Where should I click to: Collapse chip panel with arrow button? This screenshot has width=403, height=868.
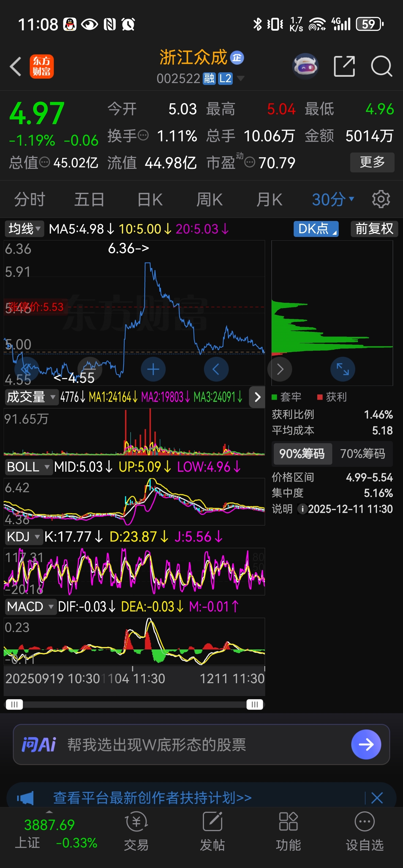tap(257, 397)
